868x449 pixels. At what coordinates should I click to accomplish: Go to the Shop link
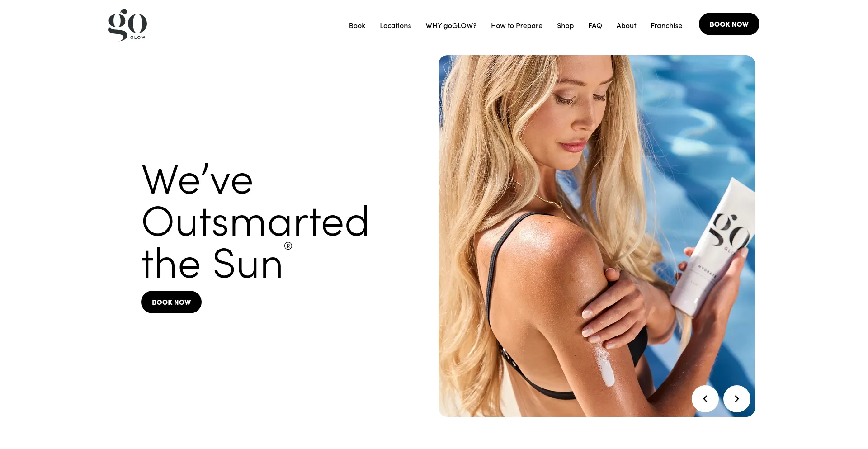click(565, 26)
